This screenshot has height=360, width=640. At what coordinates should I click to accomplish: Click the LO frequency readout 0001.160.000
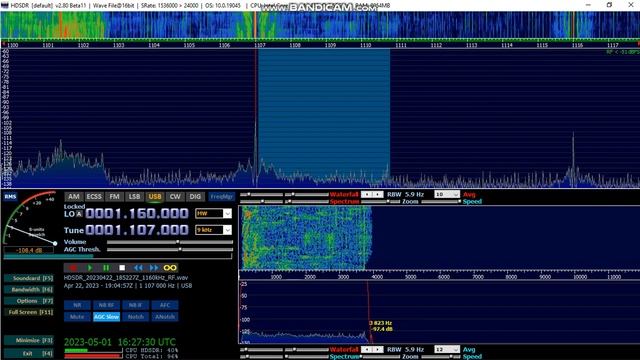click(x=137, y=213)
